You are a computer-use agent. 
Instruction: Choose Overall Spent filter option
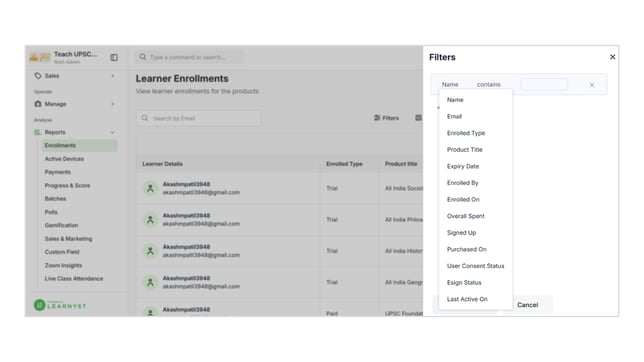466,216
